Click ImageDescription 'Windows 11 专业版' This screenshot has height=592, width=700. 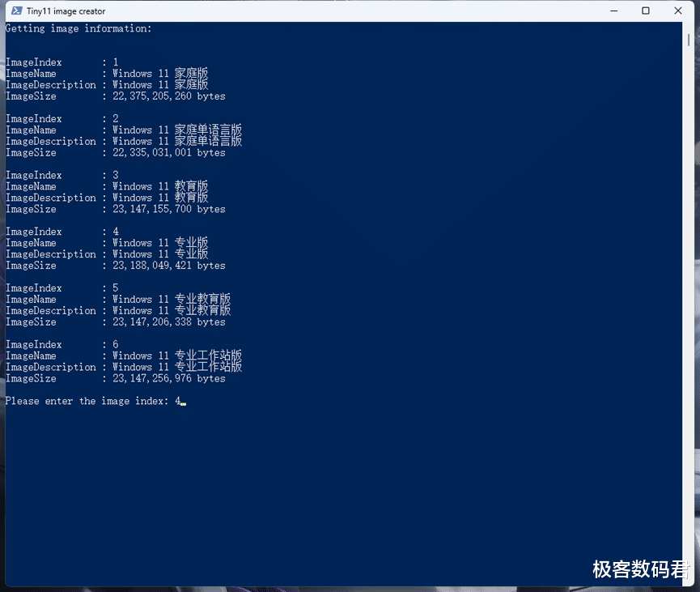point(160,253)
